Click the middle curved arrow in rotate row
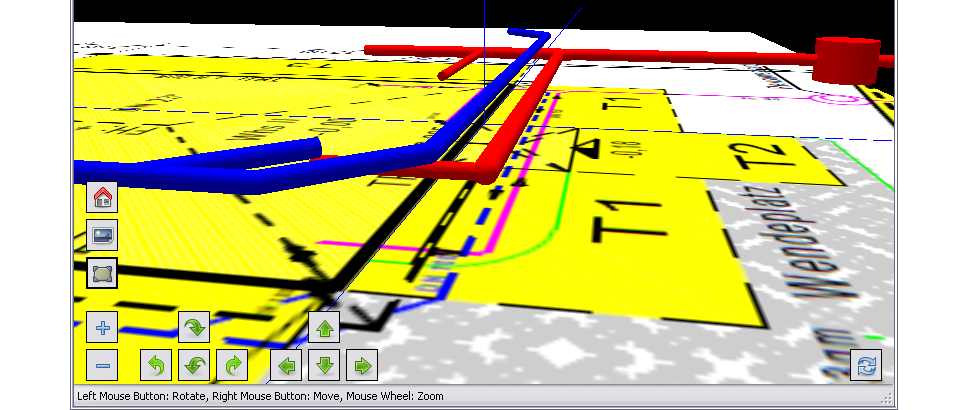960x410 pixels. (x=193, y=365)
